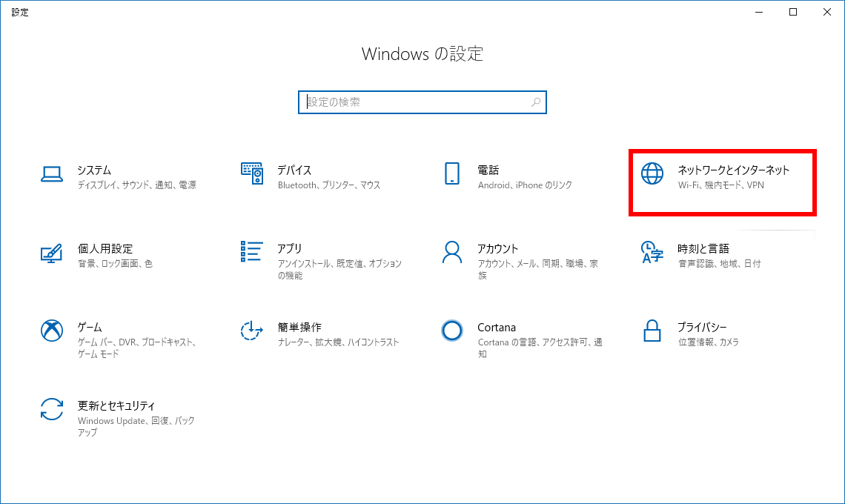
Task: Click the アカウント person icon
Action: (x=452, y=252)
